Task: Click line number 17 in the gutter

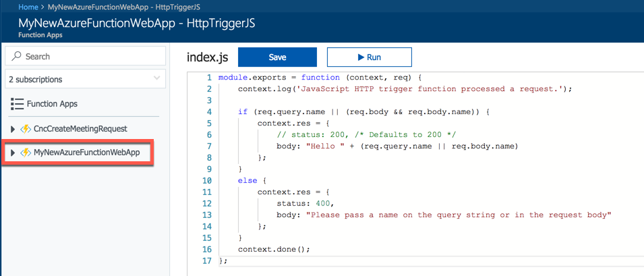Action: click(207, 260)
